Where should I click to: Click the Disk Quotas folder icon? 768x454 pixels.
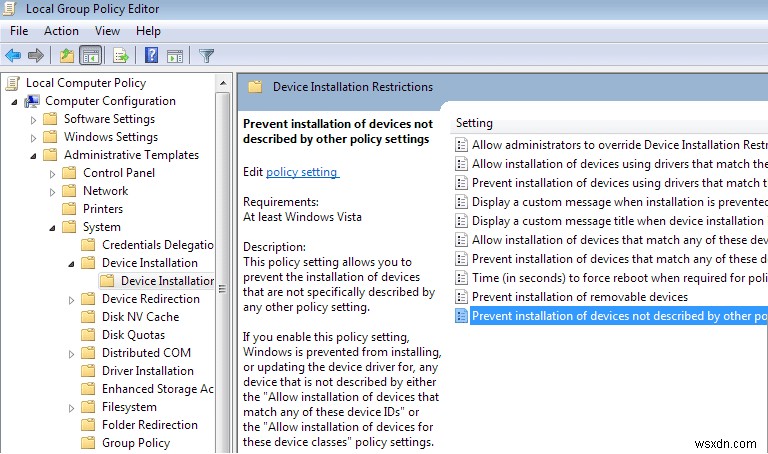[x=88, y=335]
